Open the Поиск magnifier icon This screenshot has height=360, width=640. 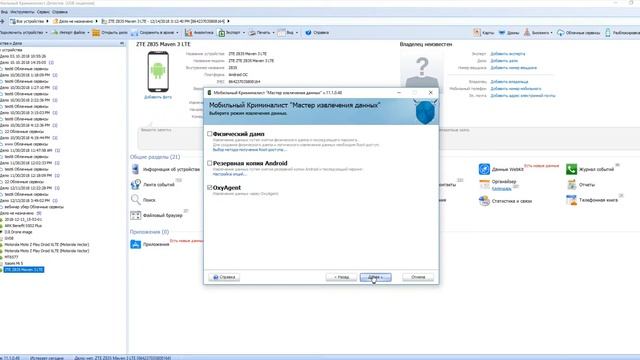[x=136, y=200]
